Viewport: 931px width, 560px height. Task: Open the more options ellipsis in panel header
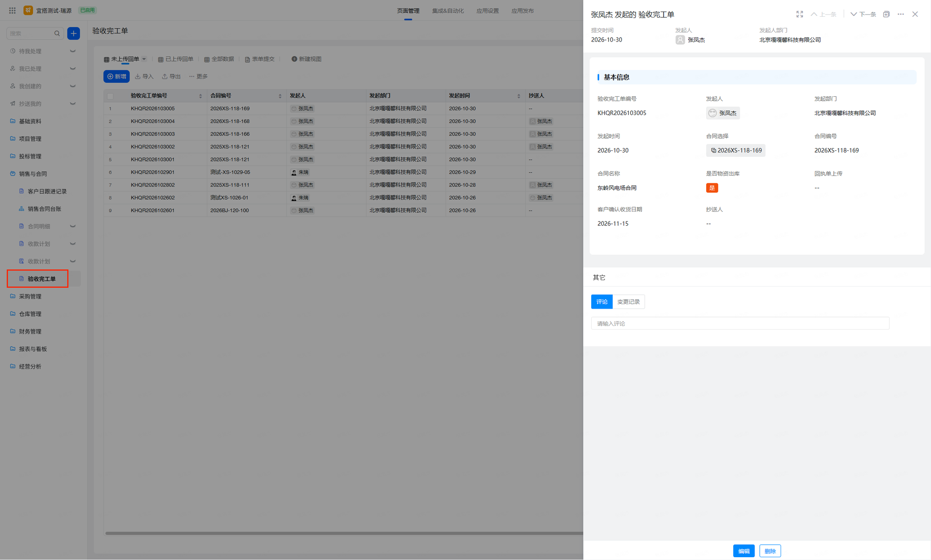pos(901,14)
